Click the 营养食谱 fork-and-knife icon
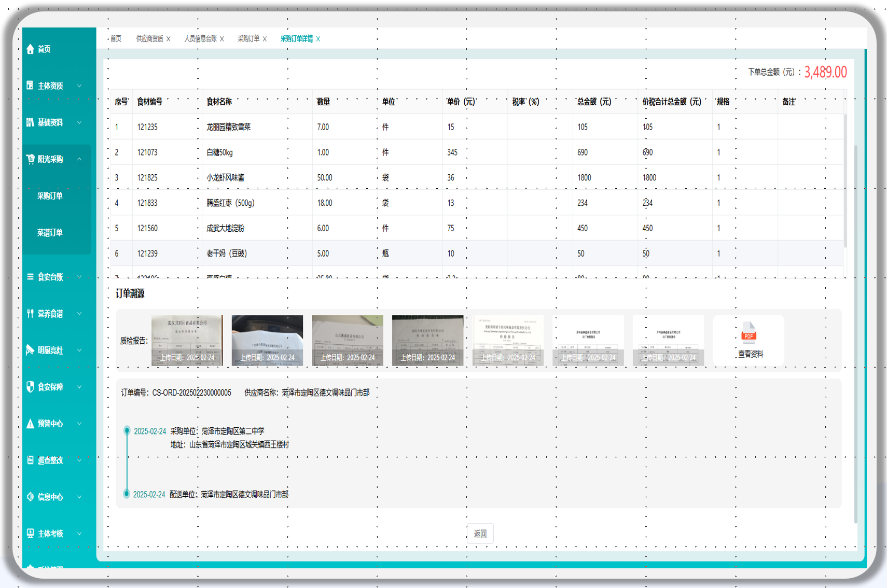 pos(30,313)
